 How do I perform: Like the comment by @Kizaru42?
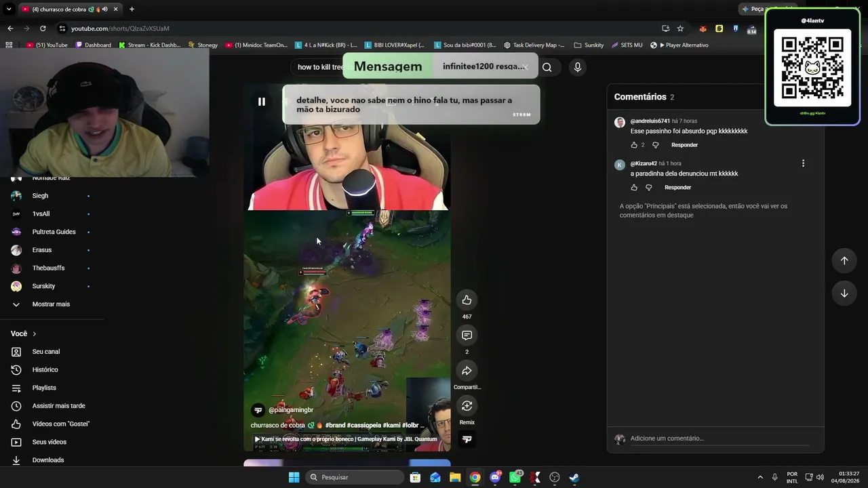[x=634, y=188]
